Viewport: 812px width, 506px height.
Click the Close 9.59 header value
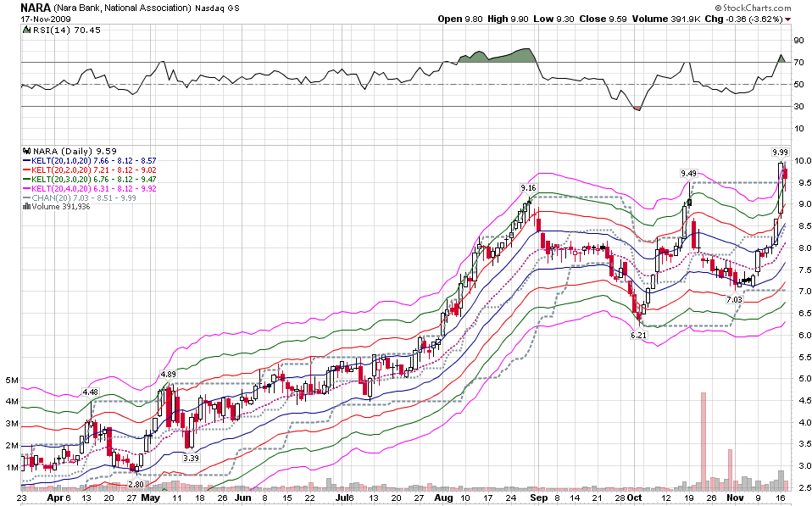tap(603, 19)
